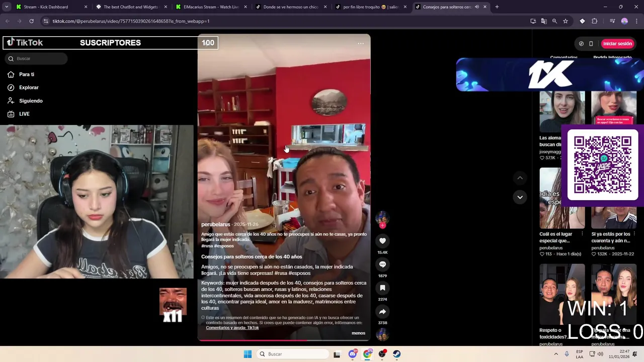Open the Chrome zoom magnifier icon
The height and width of the screenshot is (362, 644).
tap(554, 21)
